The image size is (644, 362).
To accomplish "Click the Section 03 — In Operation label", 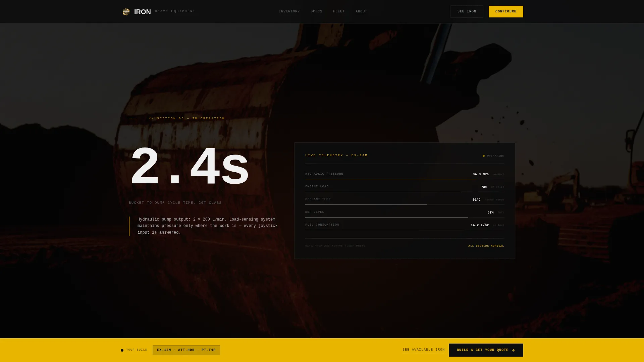I will pyautogui.click(x=187, y=119).
